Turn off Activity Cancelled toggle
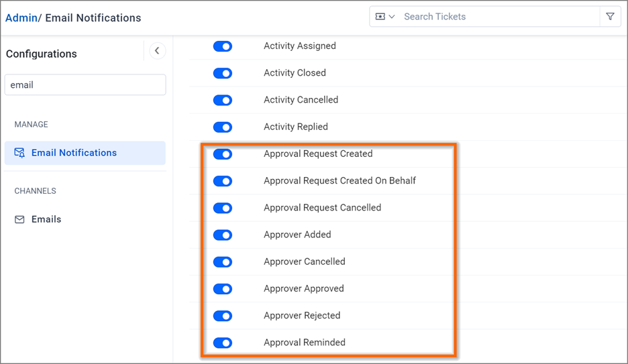Viewport: 628px width, 364px height. (x=223, y=100)
